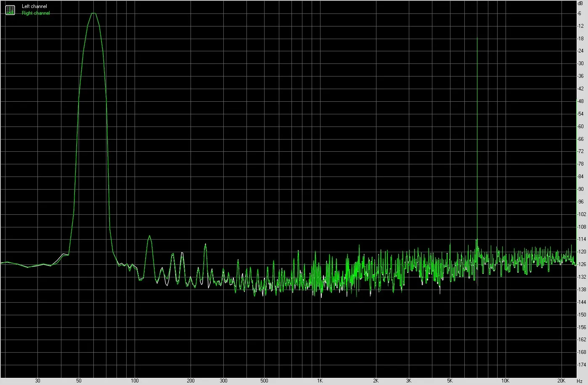The image size is (588, 385).
Task: Click the "-126" dB axis value
Action: pos(582,264)
